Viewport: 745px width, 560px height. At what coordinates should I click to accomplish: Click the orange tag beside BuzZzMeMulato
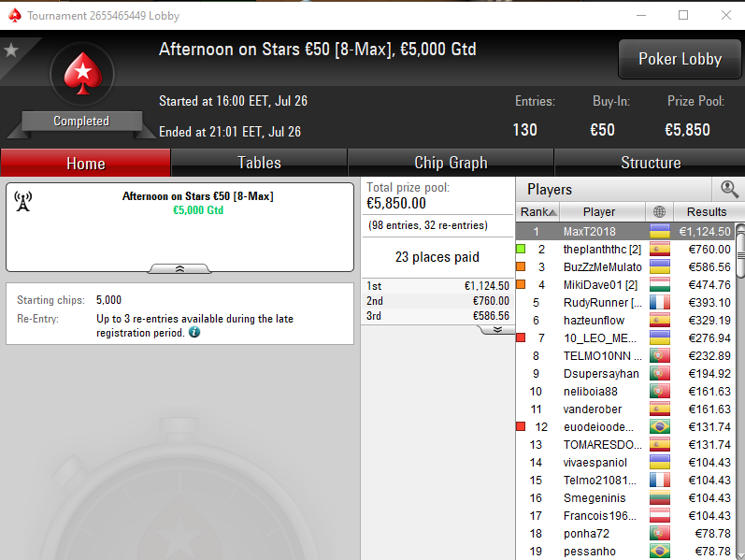pyautogui.click(x=521, y=266)
